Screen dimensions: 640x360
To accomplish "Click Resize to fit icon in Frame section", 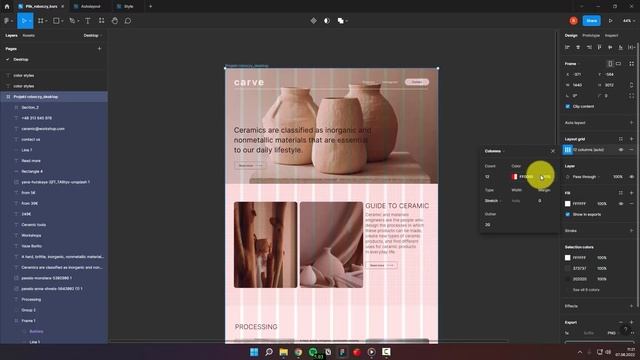I will point(631,64).
